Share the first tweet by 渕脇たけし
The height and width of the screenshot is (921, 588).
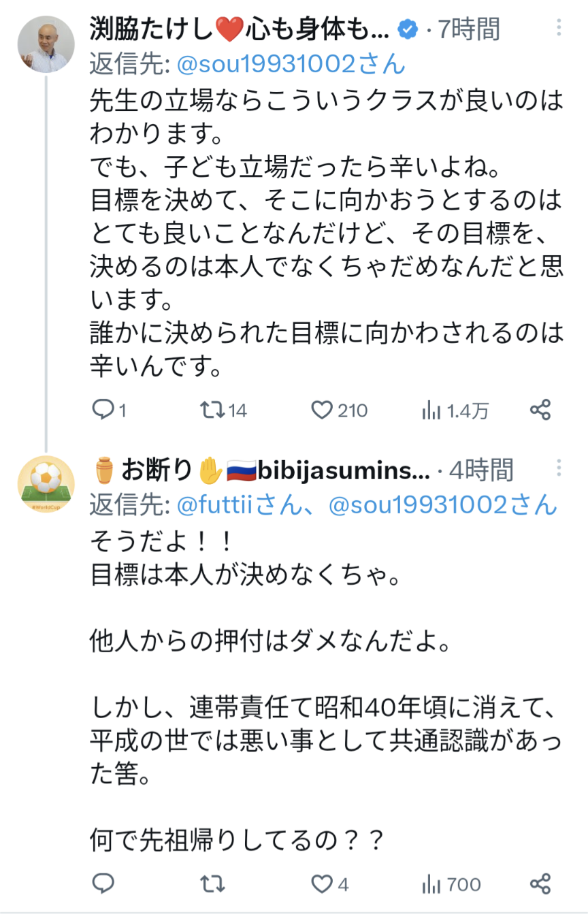(x=540, y=410)
